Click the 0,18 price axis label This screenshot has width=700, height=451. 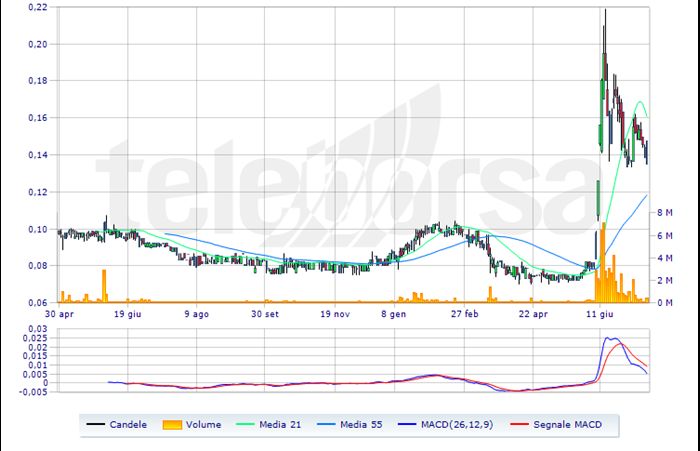tap(38, 81)
